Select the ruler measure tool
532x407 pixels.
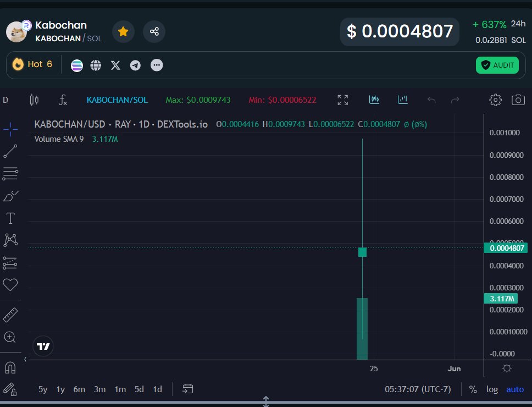10,315
